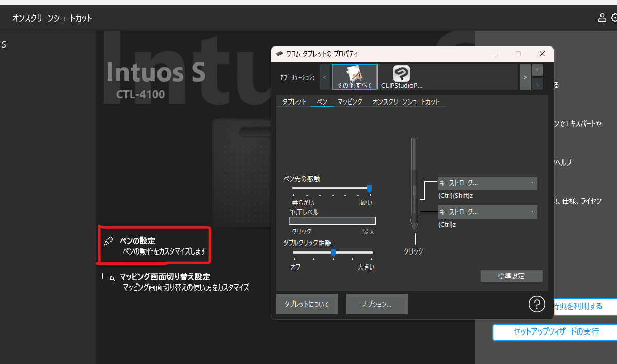Click the オンスクリーンショートカット header title
The height and width of the screenshot is (364, 617).
[x=52, y=18]
